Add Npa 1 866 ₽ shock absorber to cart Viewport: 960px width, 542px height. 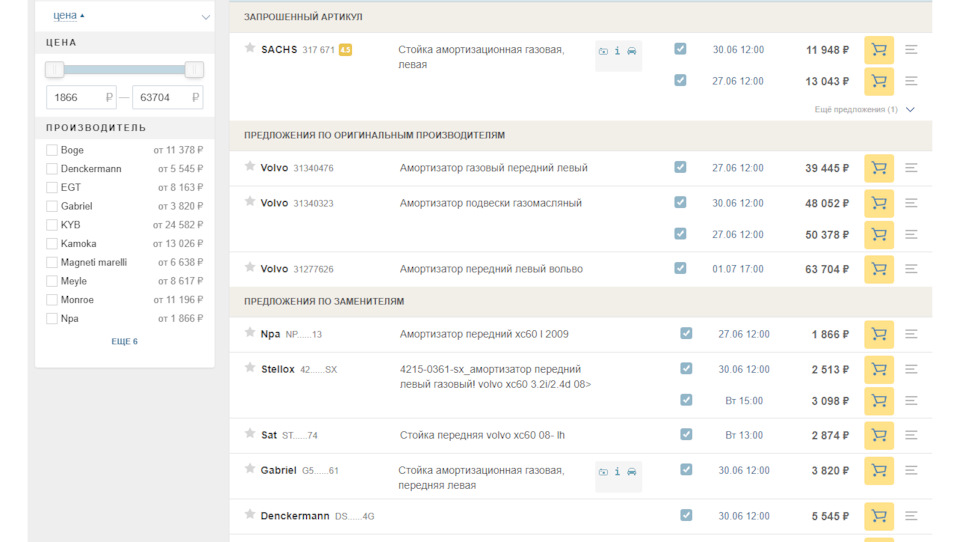tap(878, 334)
